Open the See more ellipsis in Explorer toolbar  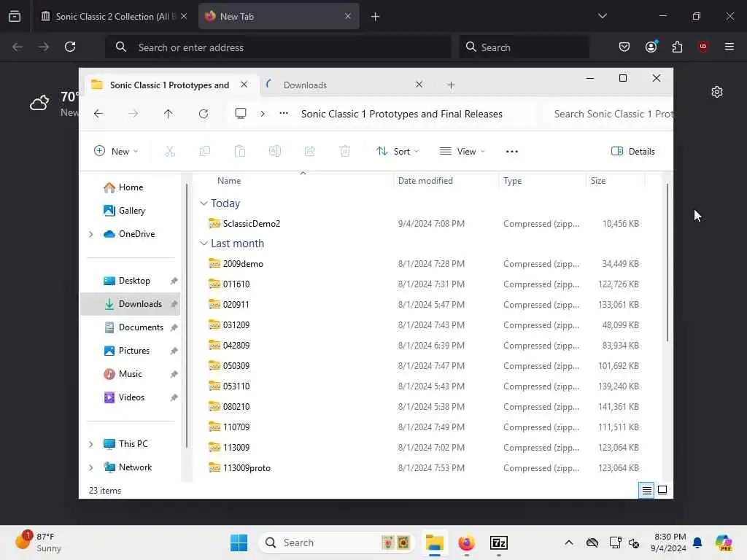[x=512, y=152]
